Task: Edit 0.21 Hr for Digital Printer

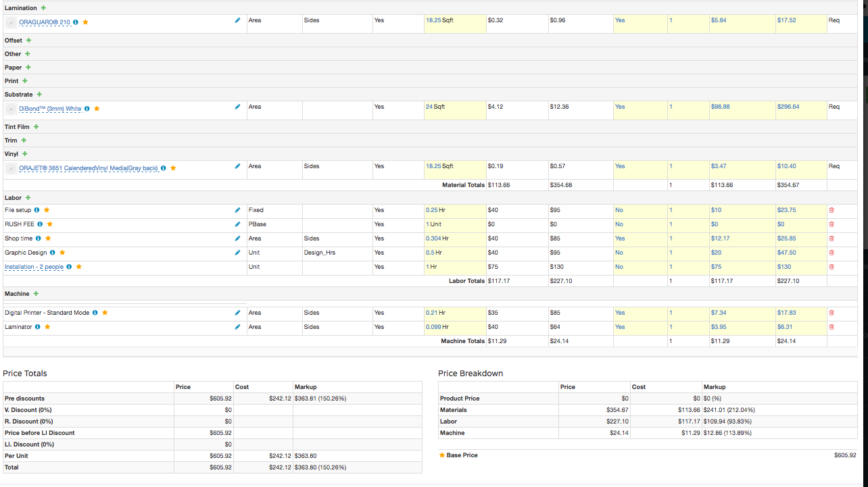Action: coord(455,313)
